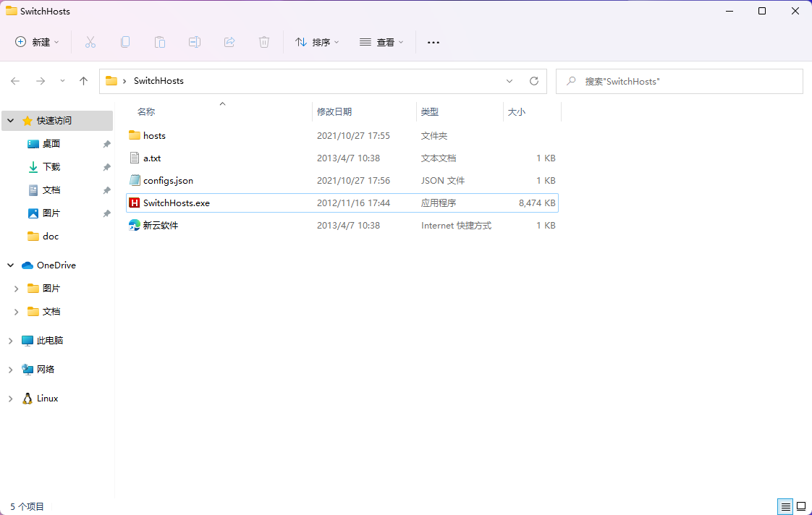Select the SwitchHosts.exe red H icon
Viewport: 812px width, 515px height.
(134, 203)
